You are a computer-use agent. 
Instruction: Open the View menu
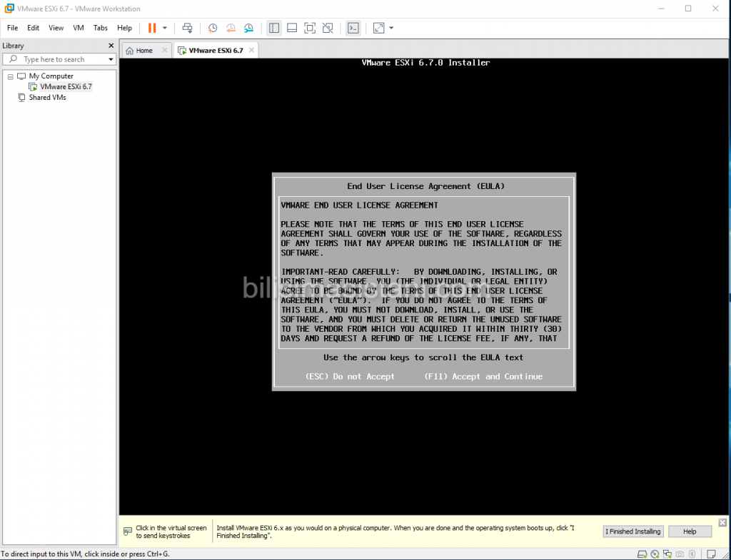(x=56, y=28)
